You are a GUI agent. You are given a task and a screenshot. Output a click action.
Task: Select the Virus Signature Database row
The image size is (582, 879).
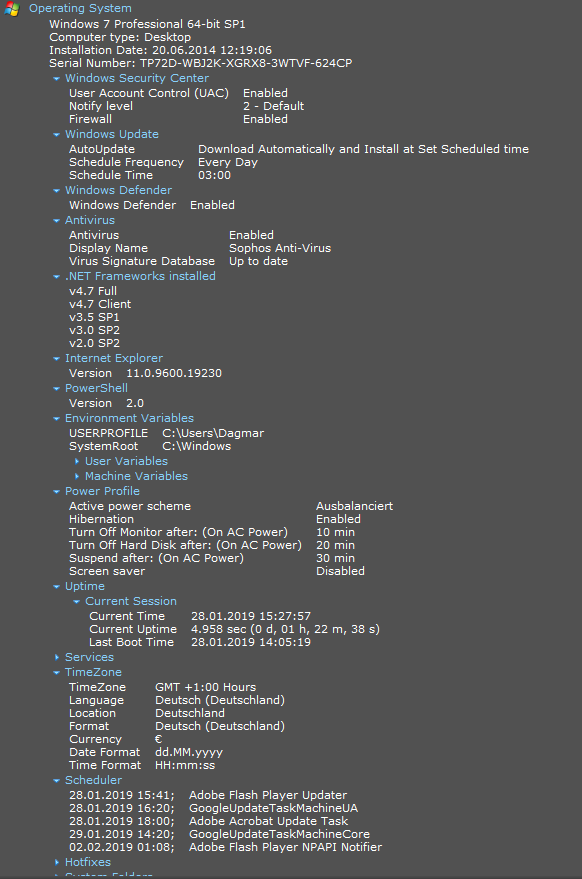point(178,261)
